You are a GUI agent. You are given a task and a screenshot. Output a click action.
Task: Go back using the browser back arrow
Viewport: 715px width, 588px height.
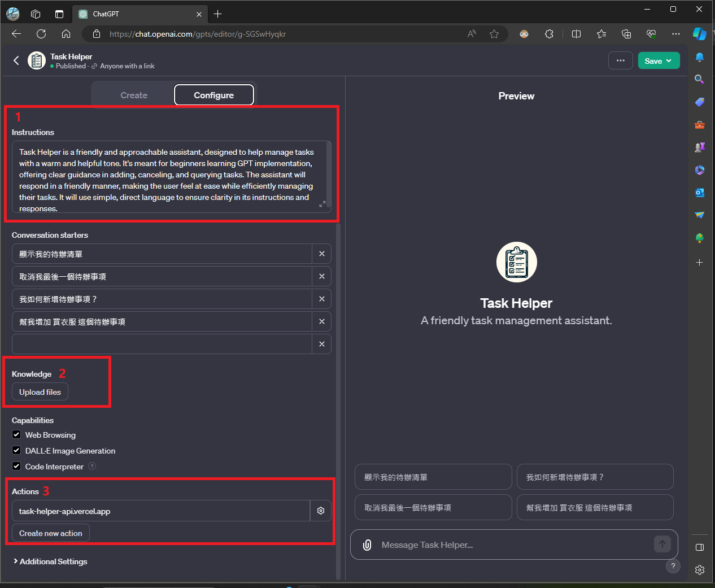pos(16,34)
